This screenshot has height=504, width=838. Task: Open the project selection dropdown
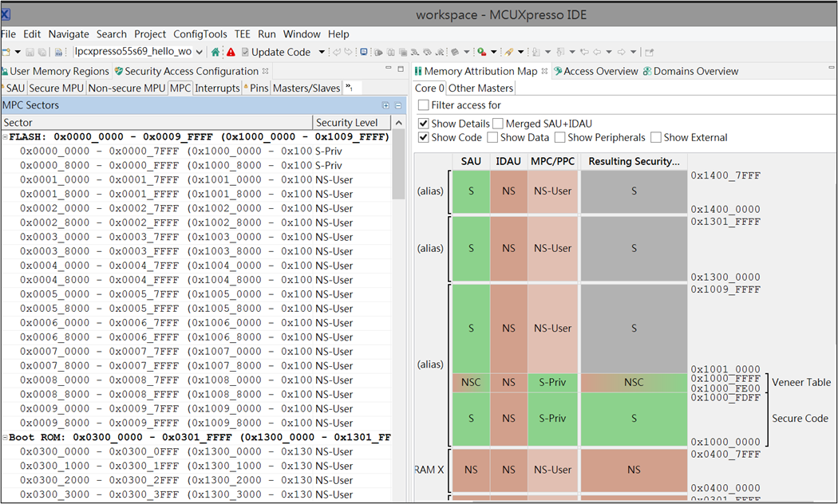pos(198,52)
